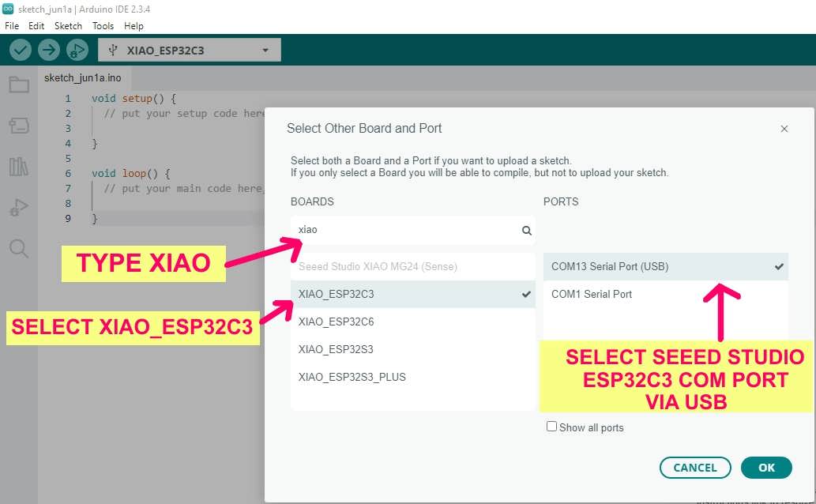Click the CANCEL button
Screen dimensions: 816x504
click(x=695, y=468)
